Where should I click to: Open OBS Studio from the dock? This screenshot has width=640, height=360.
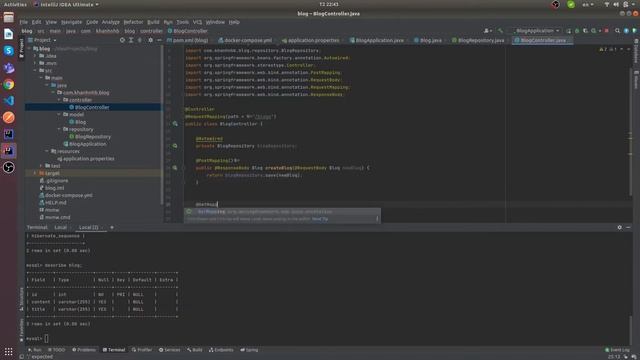click(9, 167)
